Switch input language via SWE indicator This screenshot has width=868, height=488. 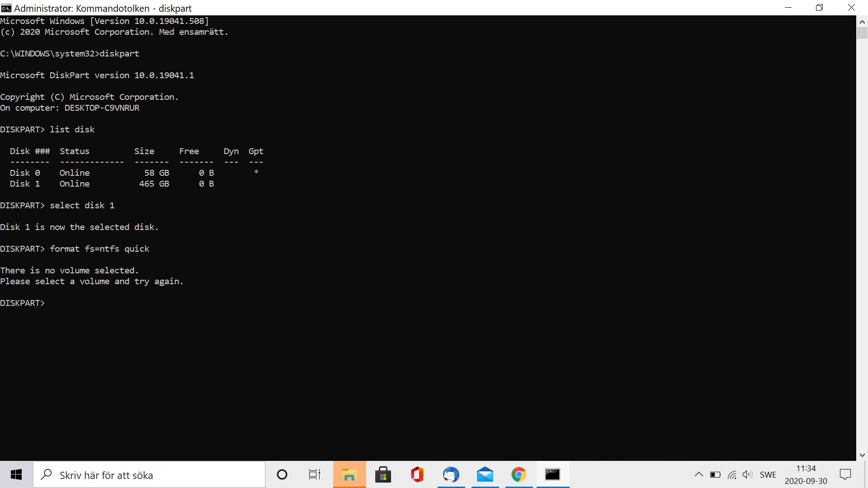(768, 474)
